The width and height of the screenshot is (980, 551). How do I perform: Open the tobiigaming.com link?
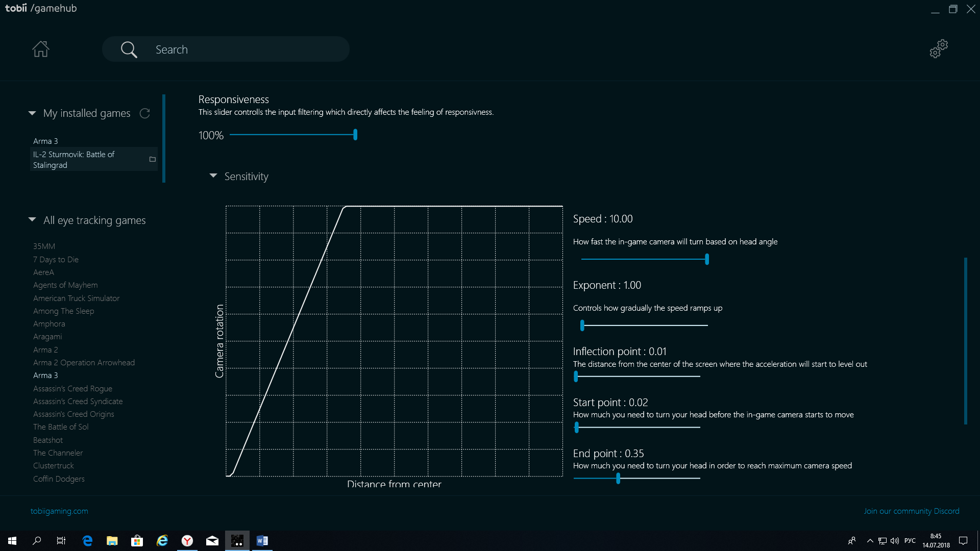tap(59, 511)
